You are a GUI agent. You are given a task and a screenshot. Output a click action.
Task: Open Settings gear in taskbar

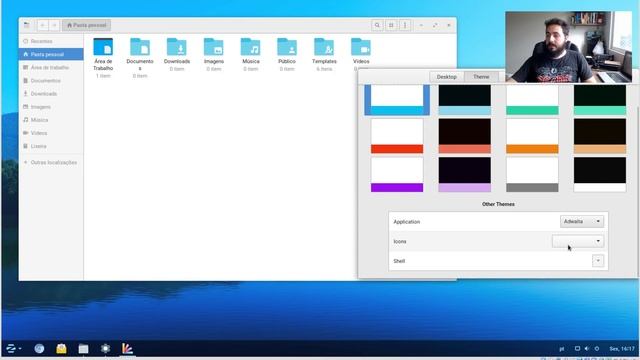[105, 349]
